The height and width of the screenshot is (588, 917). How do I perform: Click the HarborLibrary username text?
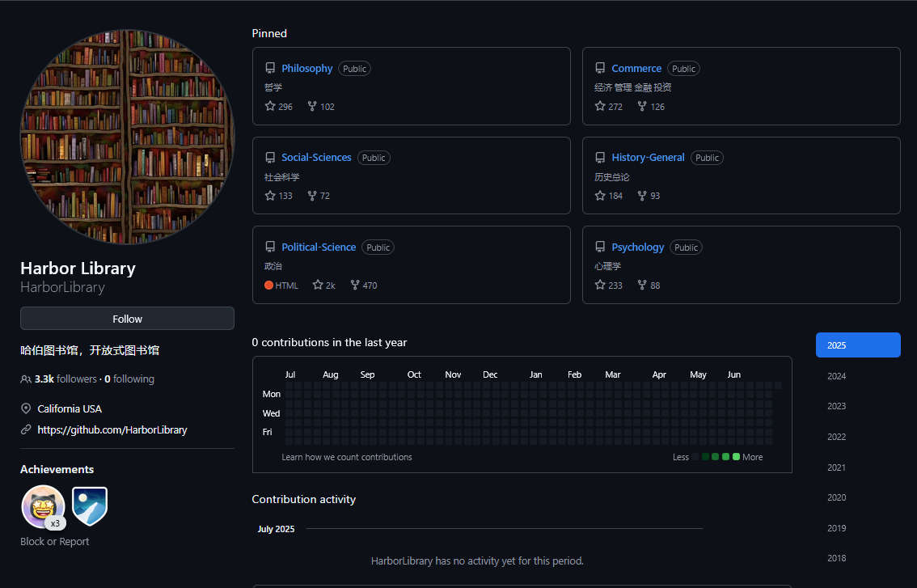coord(62,287)
